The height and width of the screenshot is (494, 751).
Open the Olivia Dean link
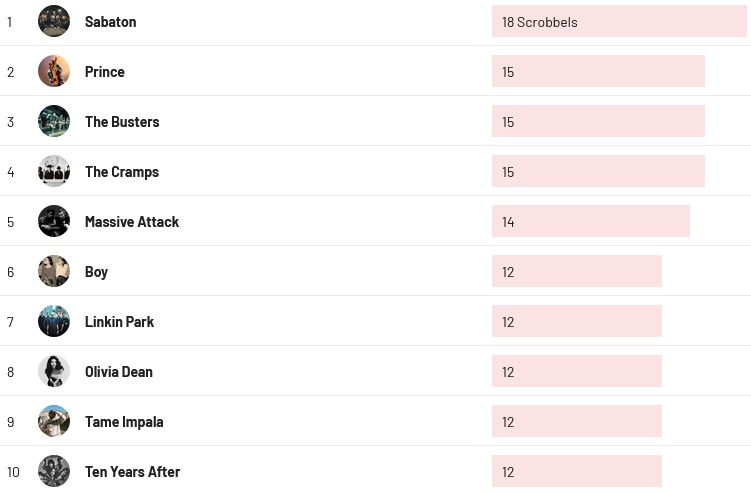click(119, 372)
